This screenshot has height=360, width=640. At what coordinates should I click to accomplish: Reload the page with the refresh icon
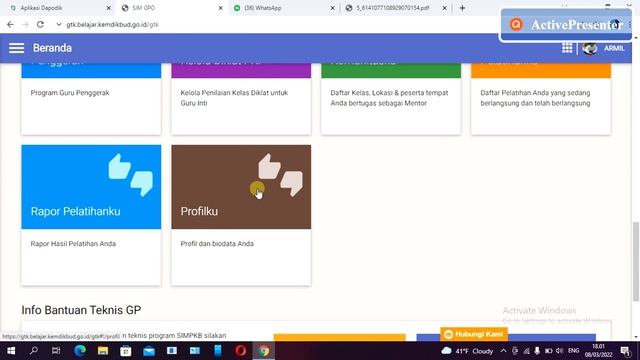[40, 24]
